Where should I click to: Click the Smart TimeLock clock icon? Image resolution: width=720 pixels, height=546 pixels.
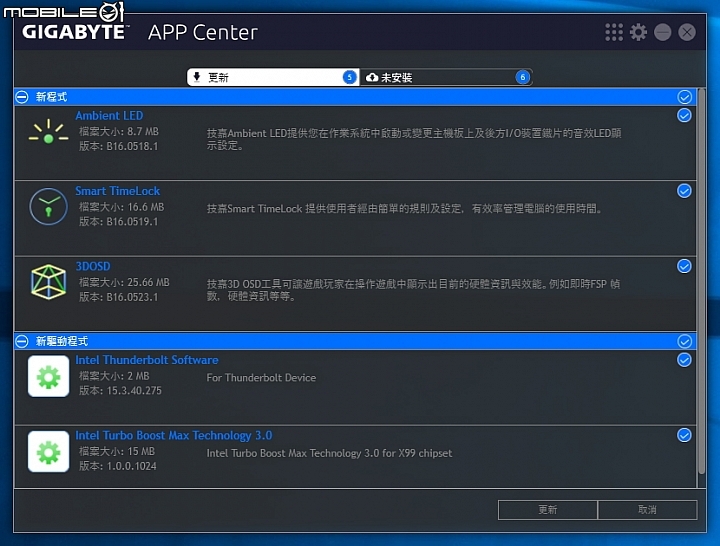coord(48,207)
